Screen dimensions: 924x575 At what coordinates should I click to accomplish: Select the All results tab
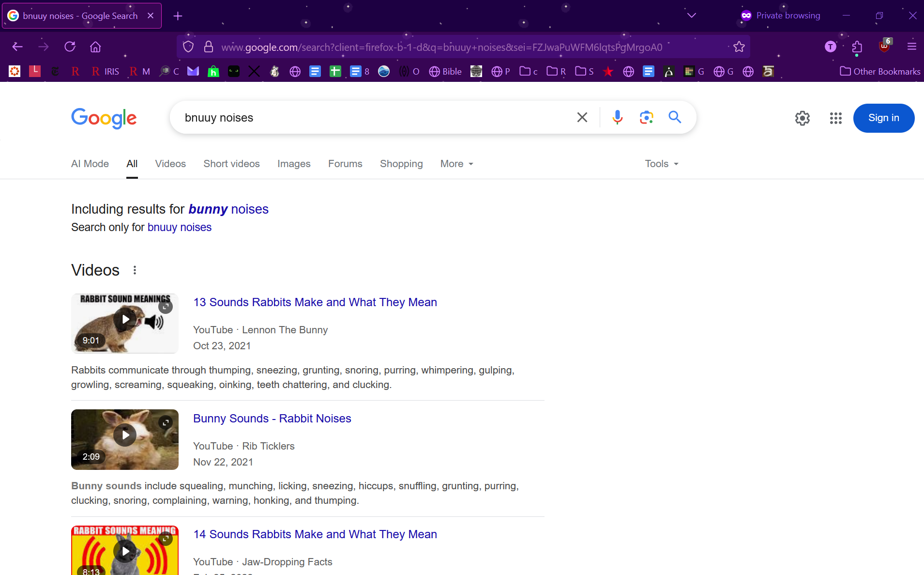point(132,164)
